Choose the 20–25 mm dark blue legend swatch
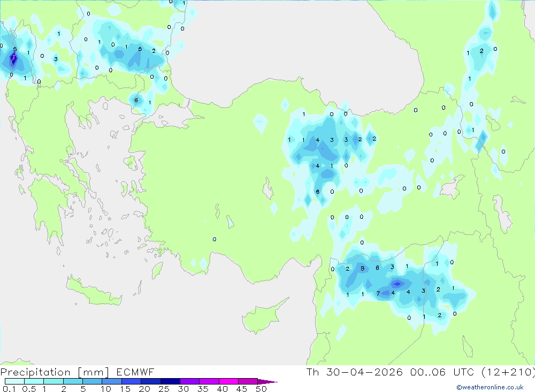Image resolution: width=535 pixels, height=392 pixels. 151,381
